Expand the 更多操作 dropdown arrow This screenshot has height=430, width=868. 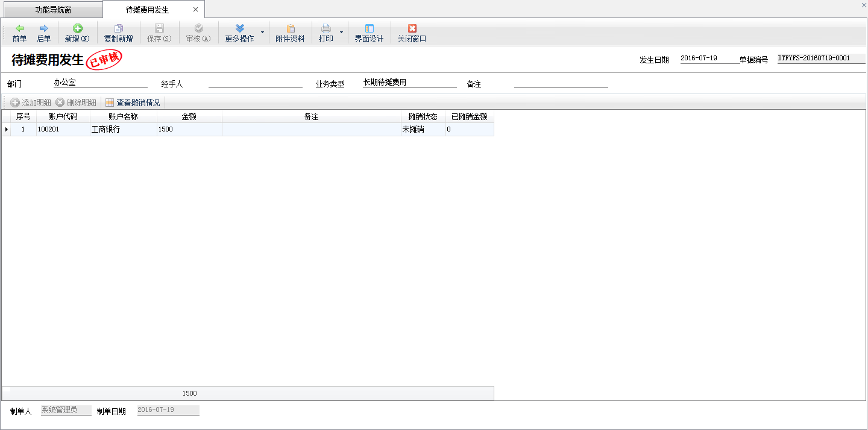point(262,32)
